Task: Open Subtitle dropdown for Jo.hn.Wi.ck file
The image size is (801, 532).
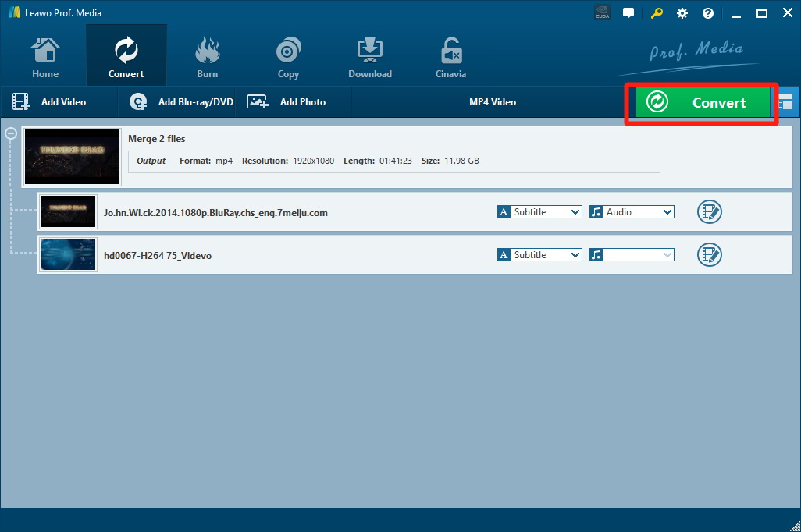Action: click(539, 212)
